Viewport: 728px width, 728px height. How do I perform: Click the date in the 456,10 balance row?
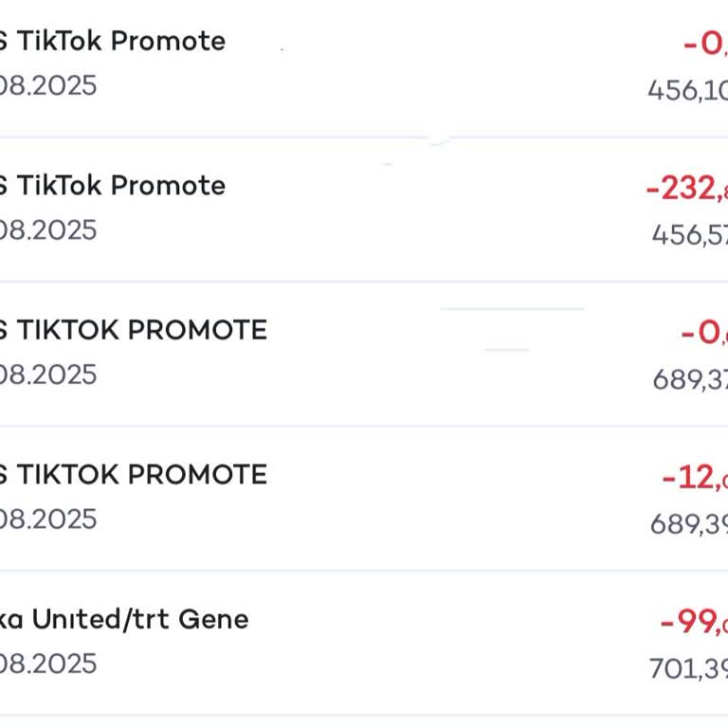[x=47, y=86]
